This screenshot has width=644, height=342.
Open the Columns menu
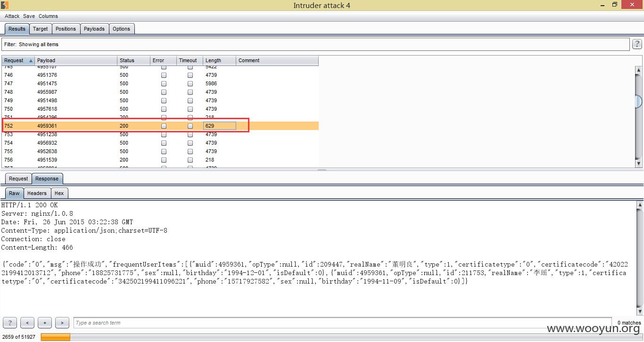pos(48,16)
